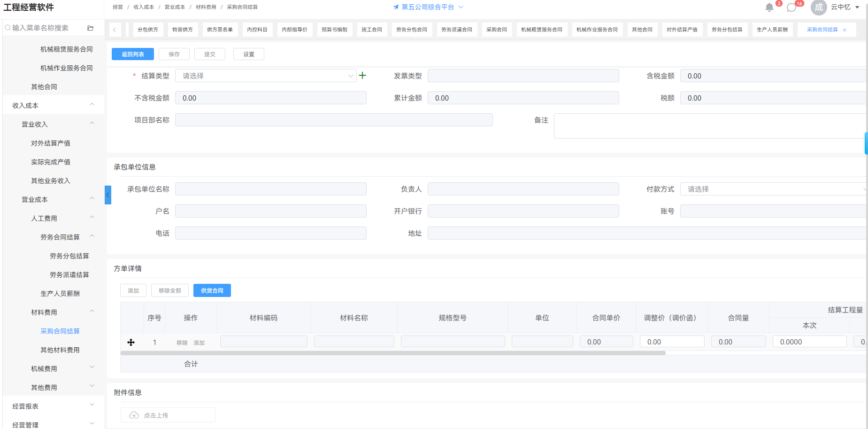Collapse the sidebar with the blue arrow handle
This screenshot has width=868, height=429.
point(108,195)
